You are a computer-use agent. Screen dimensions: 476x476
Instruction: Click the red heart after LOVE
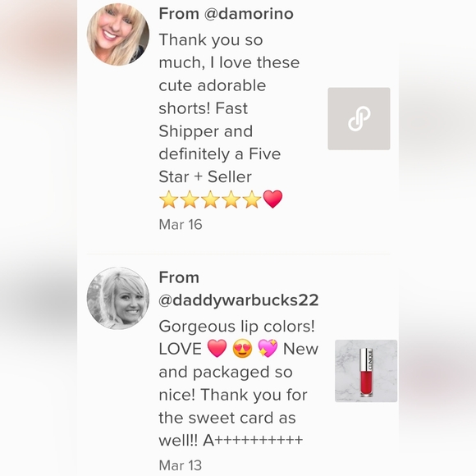217,348
